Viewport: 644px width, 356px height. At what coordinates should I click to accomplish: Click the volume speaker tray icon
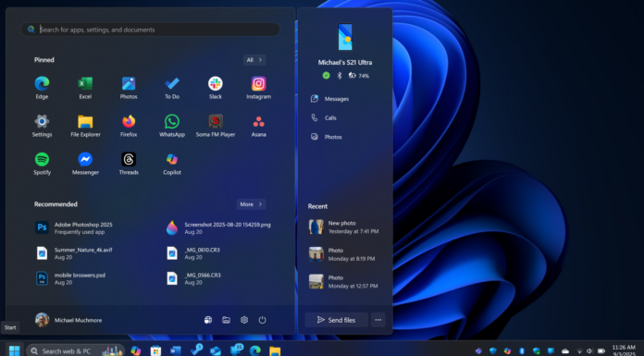(x=589, y=351)
